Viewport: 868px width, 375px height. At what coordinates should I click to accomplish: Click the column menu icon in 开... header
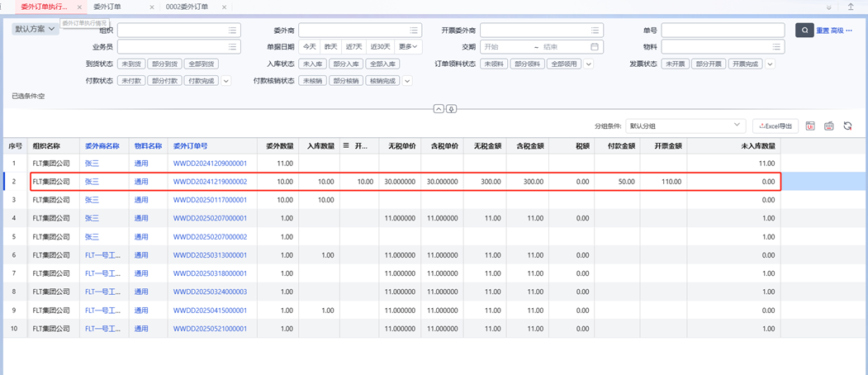[x=346, y=146]
